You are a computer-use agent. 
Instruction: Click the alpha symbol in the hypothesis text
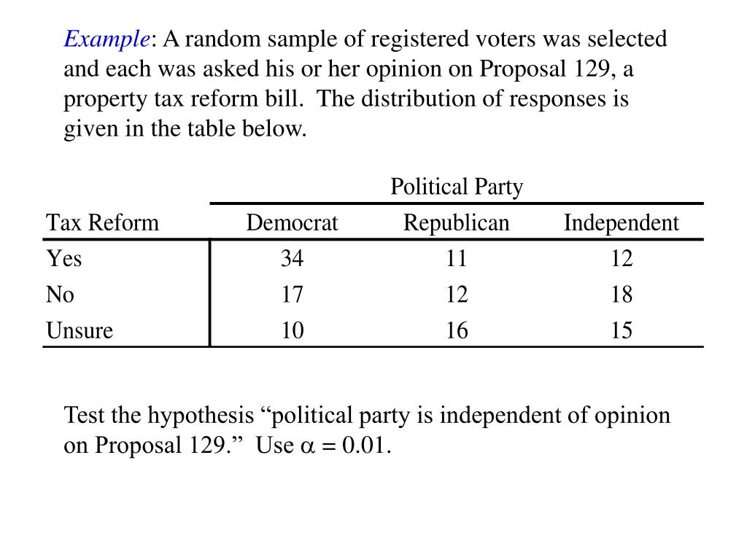click(x=307, y=447)
